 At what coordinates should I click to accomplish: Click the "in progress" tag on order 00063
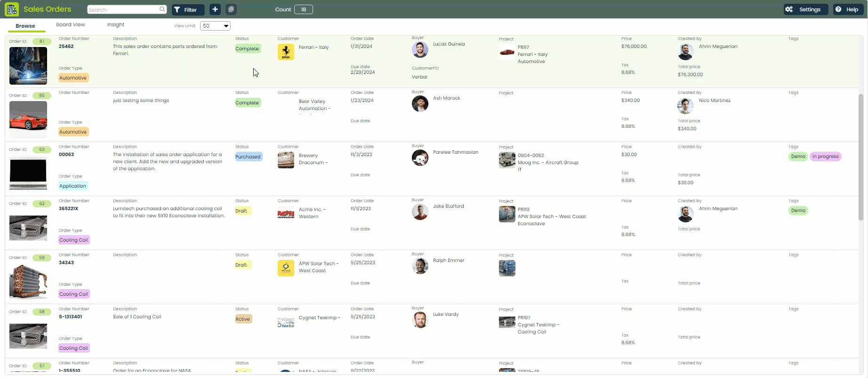pyautogui.click(x=826, y=157)
